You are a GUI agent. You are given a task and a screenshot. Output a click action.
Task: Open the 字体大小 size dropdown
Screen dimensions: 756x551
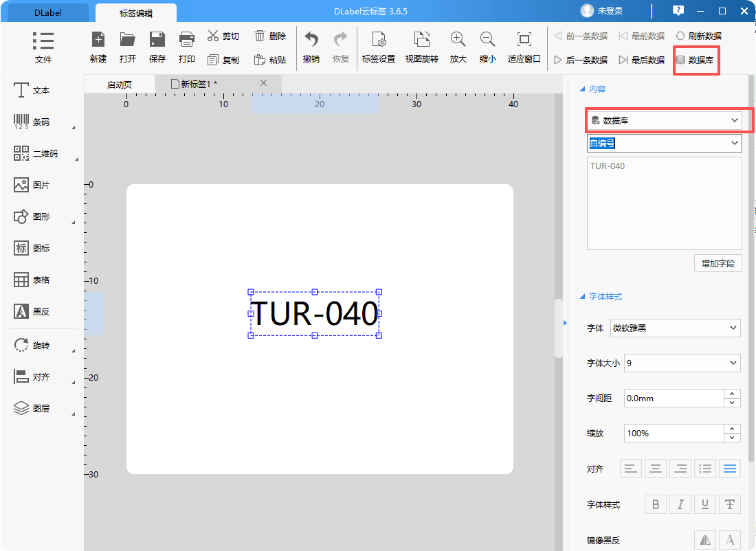coord(682,363)
